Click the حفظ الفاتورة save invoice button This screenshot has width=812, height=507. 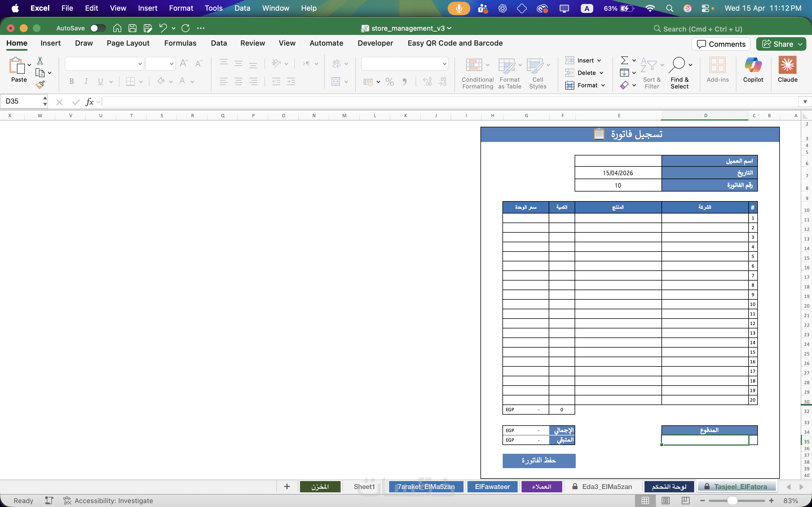(539, 461)
